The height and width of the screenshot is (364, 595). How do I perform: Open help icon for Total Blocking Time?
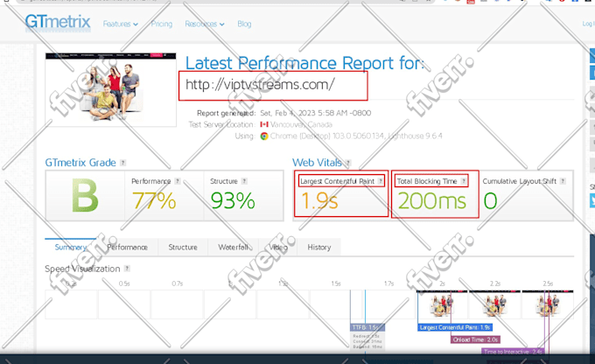click(x=464, y=181)
